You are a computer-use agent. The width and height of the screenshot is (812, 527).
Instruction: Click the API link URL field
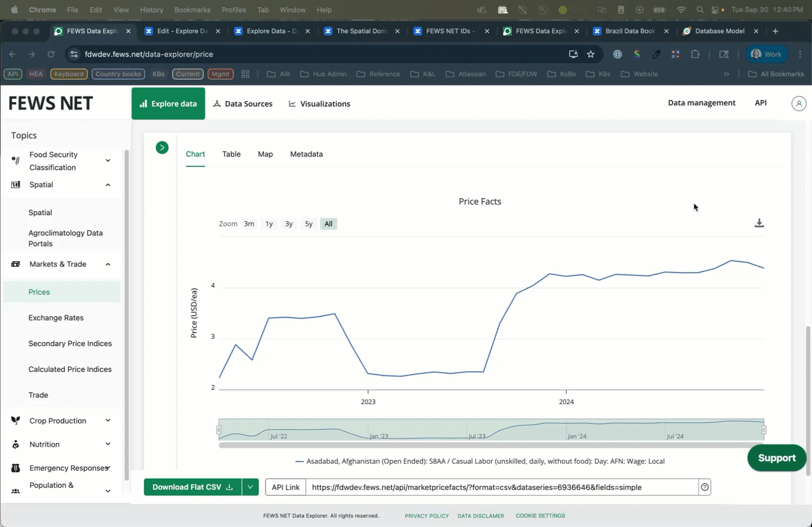502,487
